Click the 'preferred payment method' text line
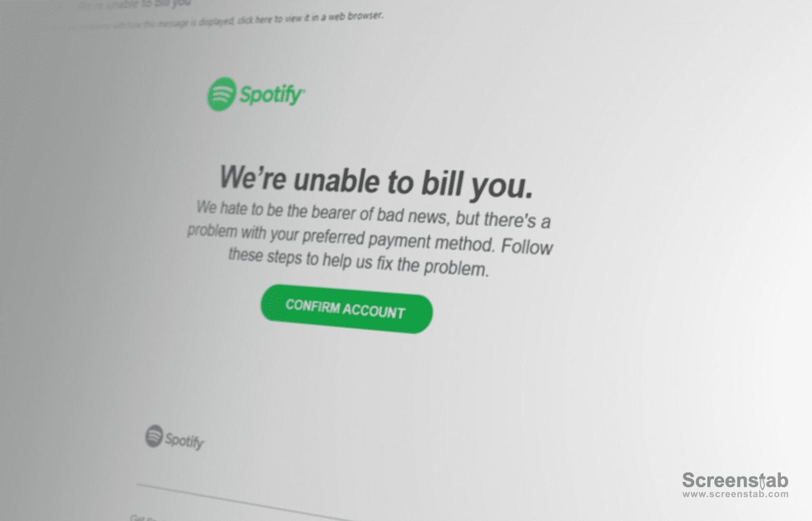812x521 pixels. [370, 239]
